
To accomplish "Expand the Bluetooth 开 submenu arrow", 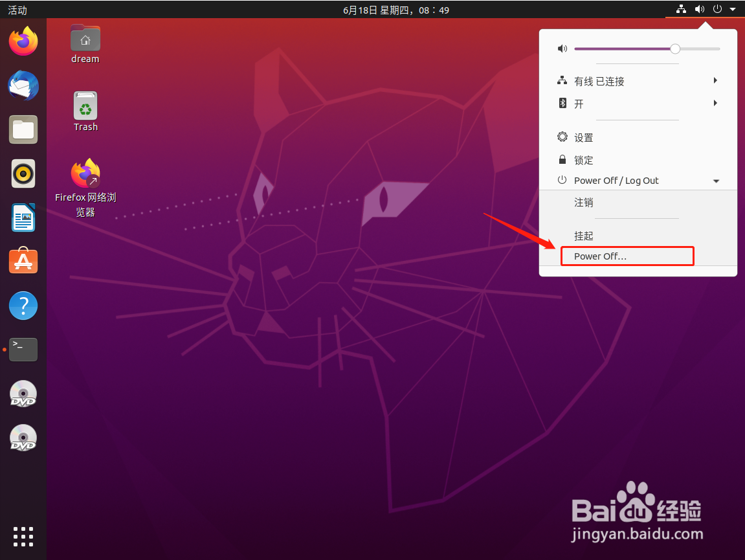I will coord(715,103).
